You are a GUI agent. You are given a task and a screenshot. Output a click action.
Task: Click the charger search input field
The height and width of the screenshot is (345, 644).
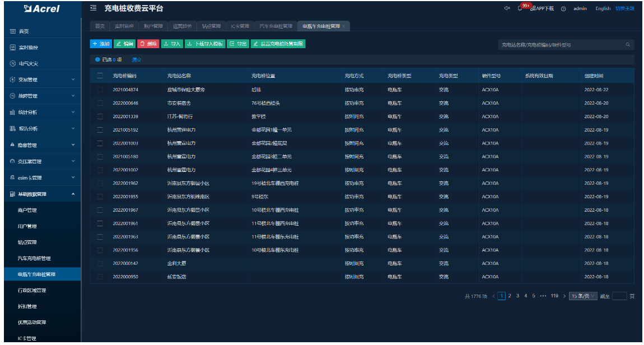[560, 44]
